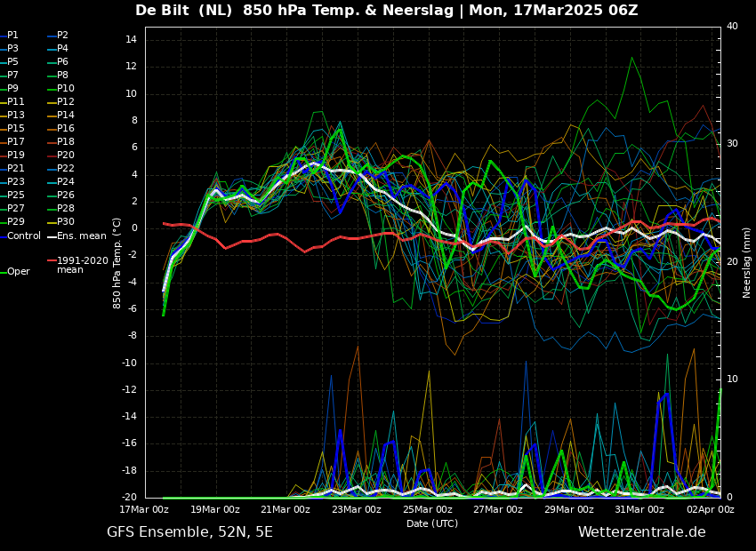Select the 29Mar 00z date tick
Viewport: 756px width, 551px height.
[569, 509]
